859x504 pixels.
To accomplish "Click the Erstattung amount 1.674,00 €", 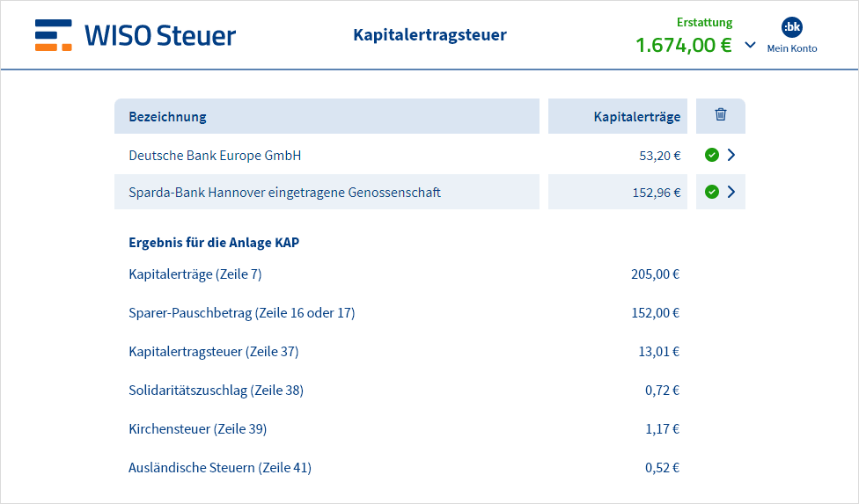I will pos(683,45).
